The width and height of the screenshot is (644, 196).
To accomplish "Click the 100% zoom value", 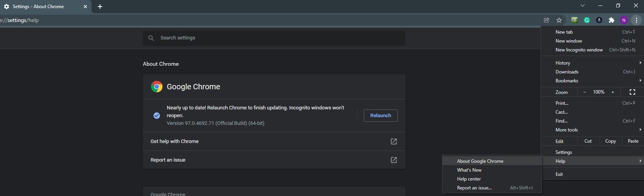I will 598,92.
